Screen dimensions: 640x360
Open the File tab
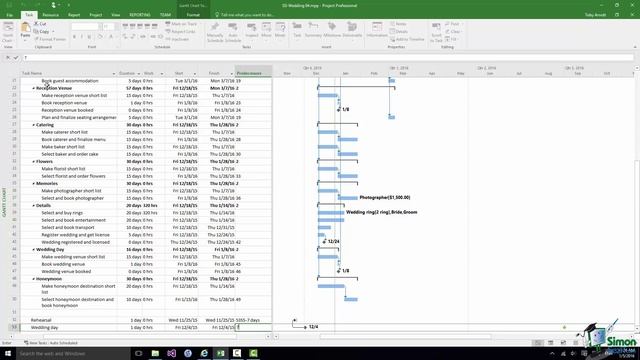9,15
